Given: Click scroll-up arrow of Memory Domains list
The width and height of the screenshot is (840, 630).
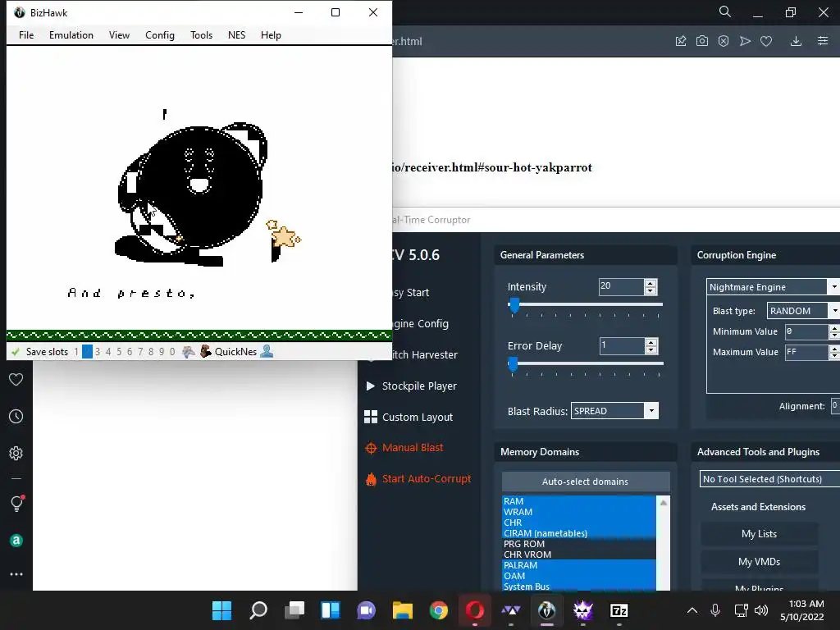Looking at the screenshot, I should coord(663,503).
